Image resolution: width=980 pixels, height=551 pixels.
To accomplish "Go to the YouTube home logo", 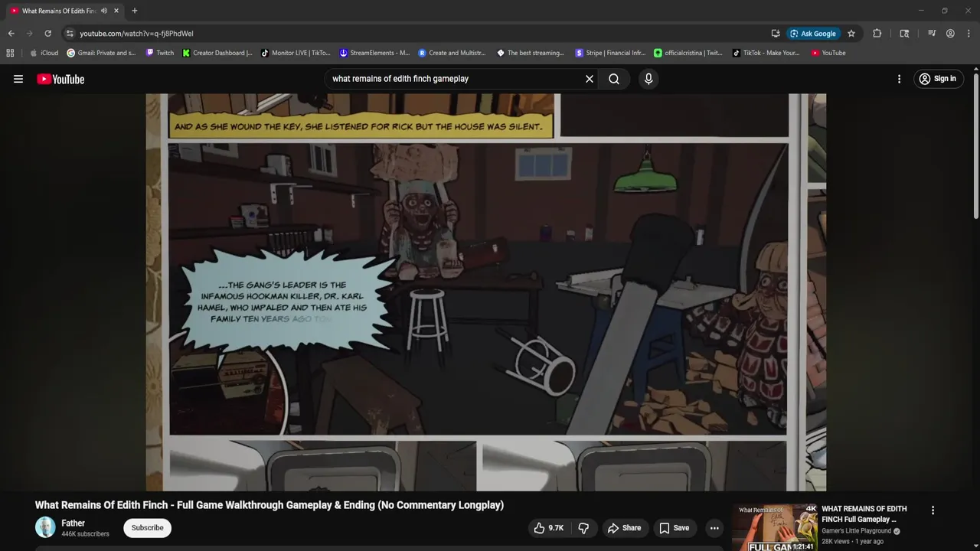I will tap(60, 79).
